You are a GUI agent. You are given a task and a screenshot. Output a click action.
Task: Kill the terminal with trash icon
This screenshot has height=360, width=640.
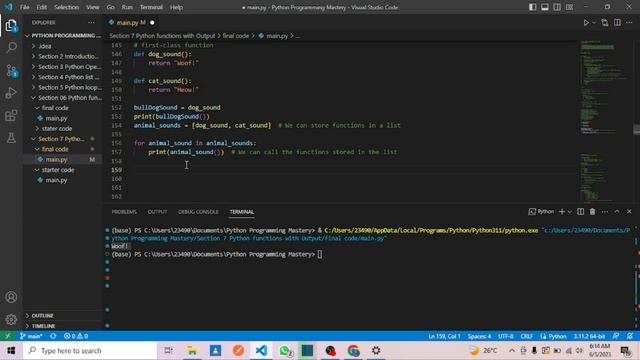tap(592, 211)
